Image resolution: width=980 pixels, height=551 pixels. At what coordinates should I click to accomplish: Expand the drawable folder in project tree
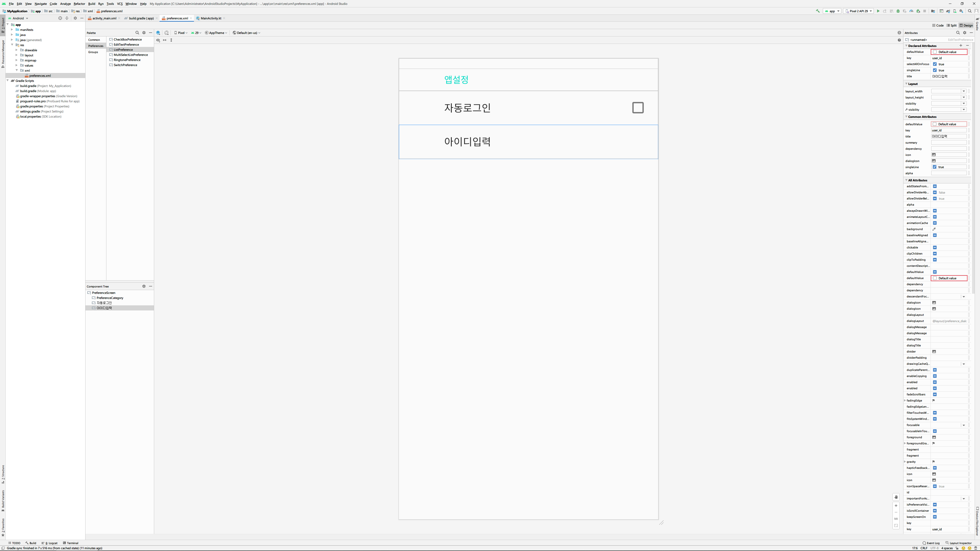pos(17,50)
